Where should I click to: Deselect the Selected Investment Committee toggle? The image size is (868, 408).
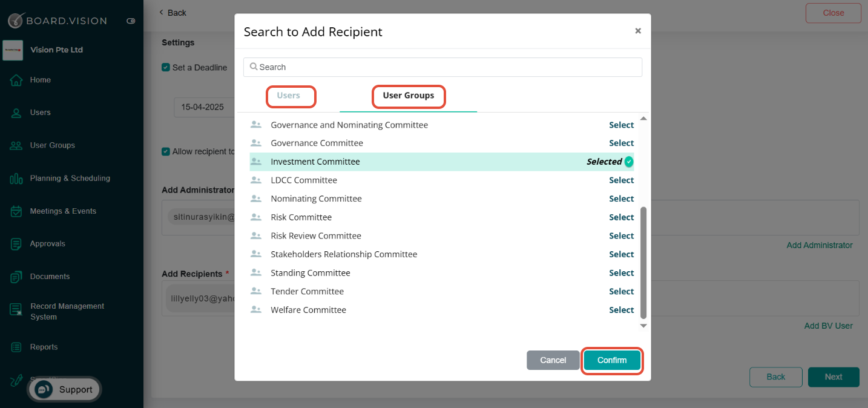[x=610, y=162]
